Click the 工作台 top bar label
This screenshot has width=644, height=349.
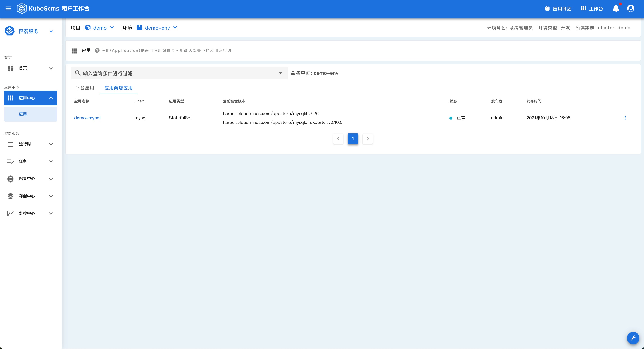[596, 9]
